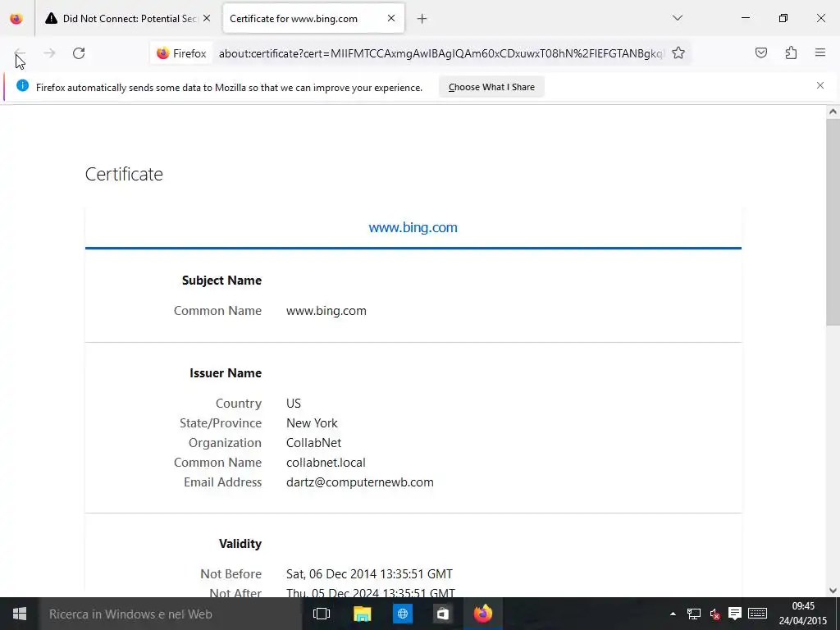
Task: Close the Did Not Connect tab
Action: point(207,18)
